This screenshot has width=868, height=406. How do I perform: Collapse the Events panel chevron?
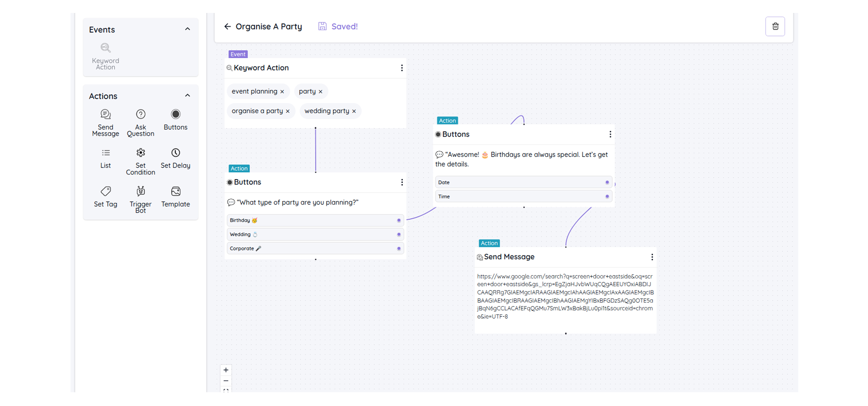coord(188,29)
